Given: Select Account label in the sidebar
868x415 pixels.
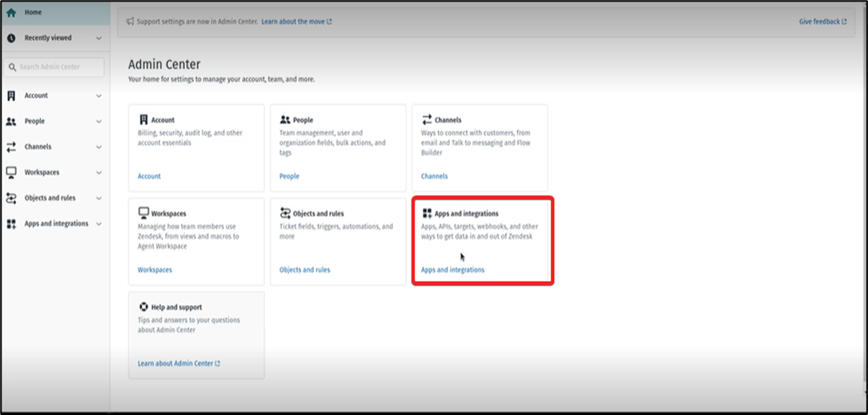Looking at the screenshot, I should (36, 96).
